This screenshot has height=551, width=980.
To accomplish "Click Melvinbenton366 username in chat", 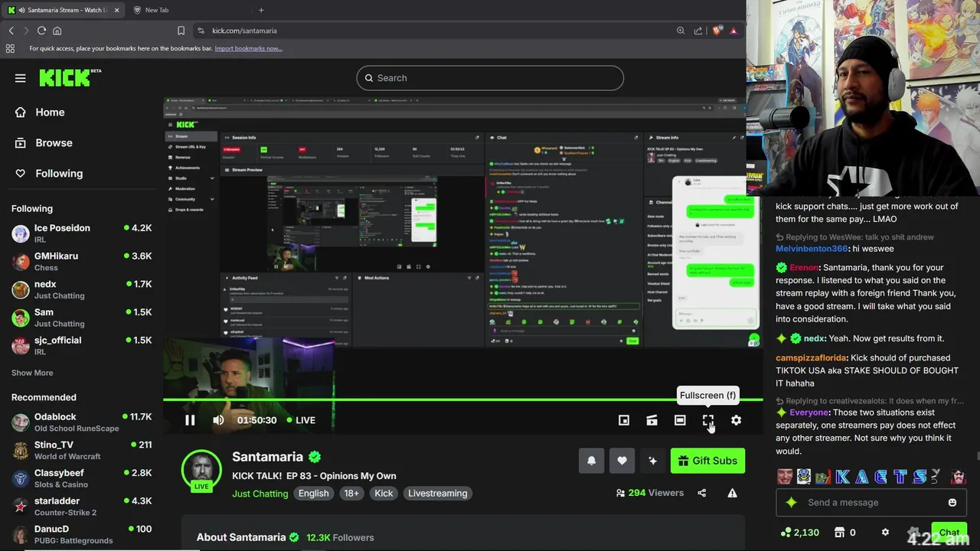I will click(812, 249).
